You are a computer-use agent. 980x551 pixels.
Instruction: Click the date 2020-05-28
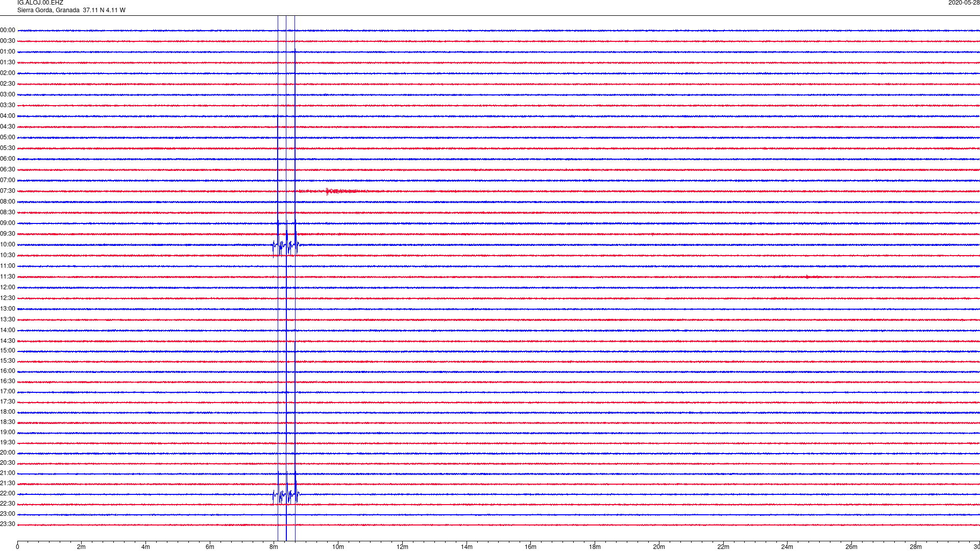coord(964,3)
